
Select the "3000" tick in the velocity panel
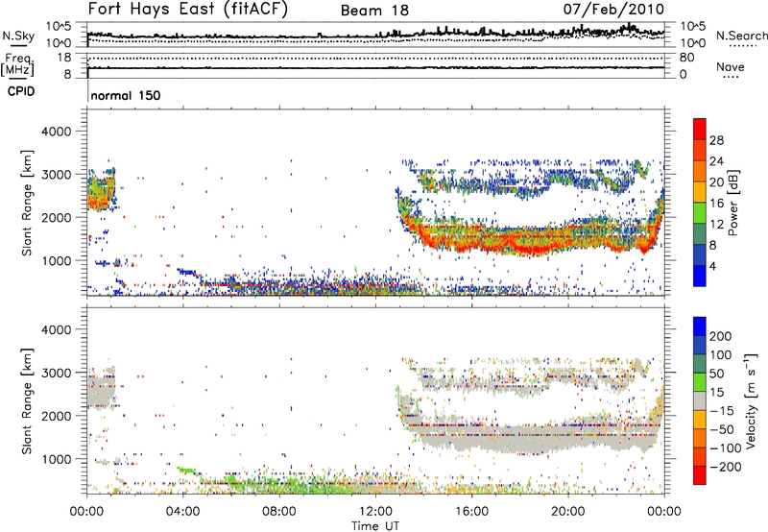point(56,373)
